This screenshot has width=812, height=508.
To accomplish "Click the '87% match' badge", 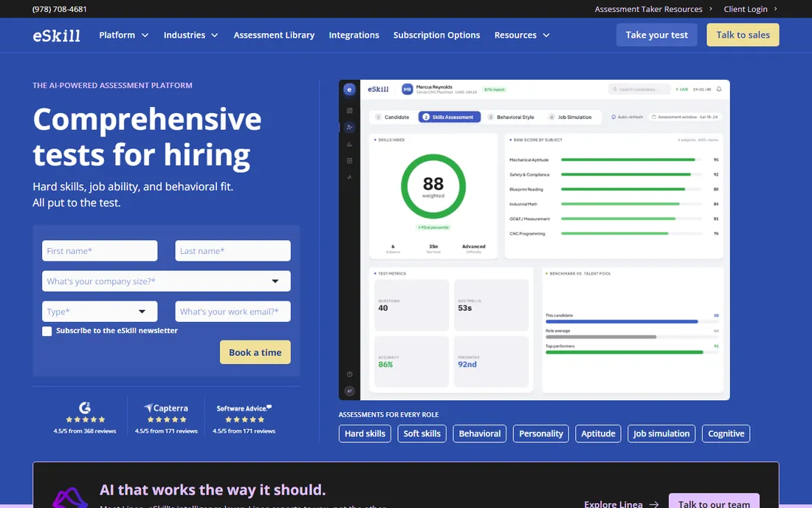I will (494, 89).
